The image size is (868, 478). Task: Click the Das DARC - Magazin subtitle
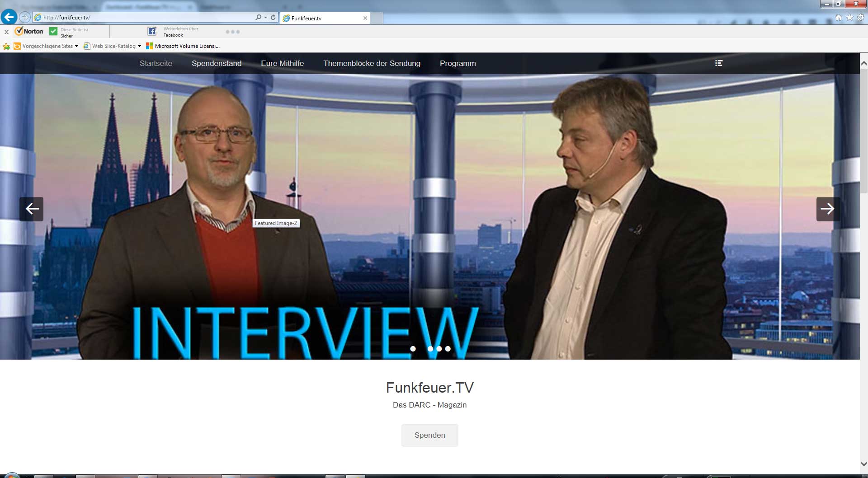[429, 405]
